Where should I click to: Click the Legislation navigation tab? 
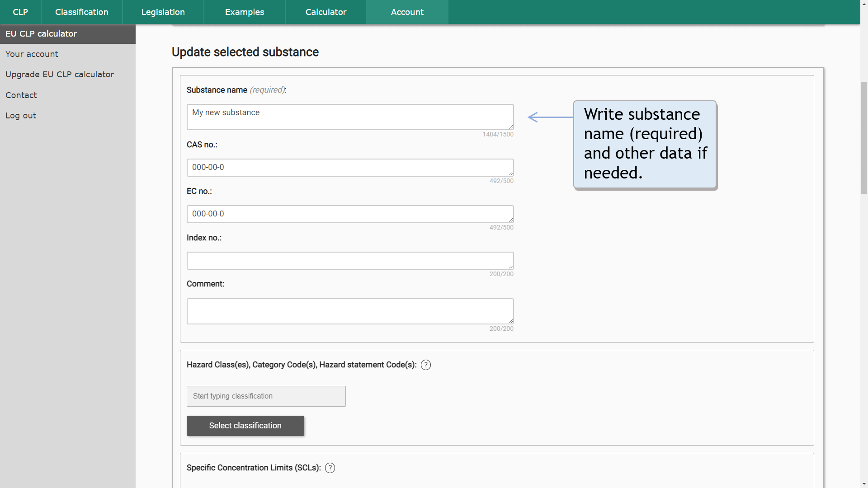pyautogui.click(x=162, y=12)
